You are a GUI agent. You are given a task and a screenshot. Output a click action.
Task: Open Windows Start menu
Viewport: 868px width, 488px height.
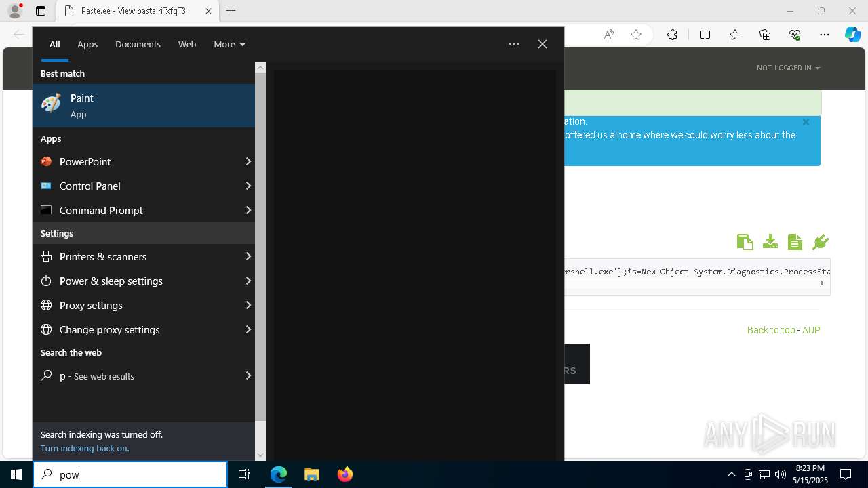pyautogui.click(x=16, y=474)
